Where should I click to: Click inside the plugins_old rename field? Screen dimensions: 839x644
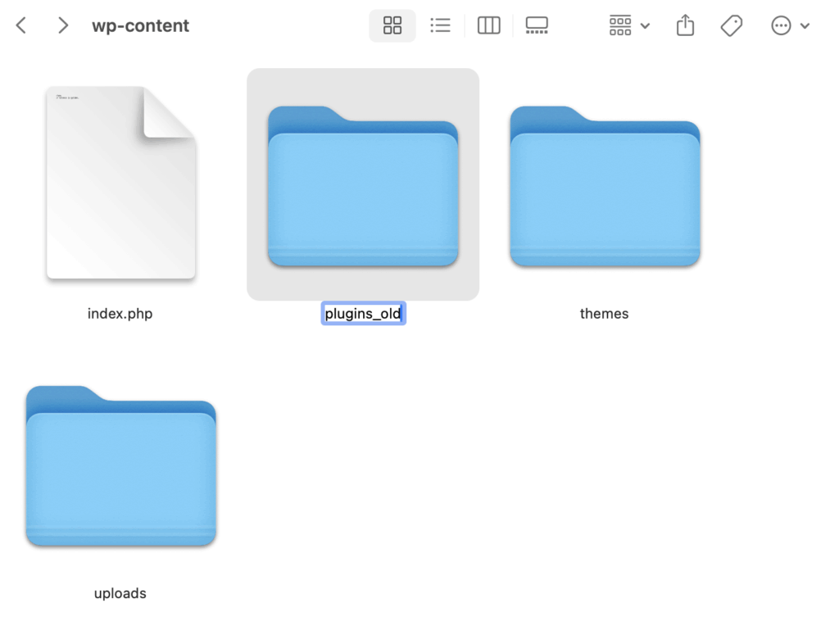point(363,313)
